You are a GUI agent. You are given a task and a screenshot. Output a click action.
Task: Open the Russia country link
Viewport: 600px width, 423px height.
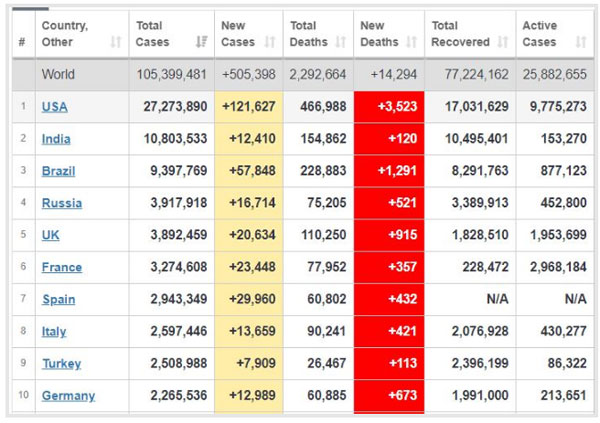61,203
